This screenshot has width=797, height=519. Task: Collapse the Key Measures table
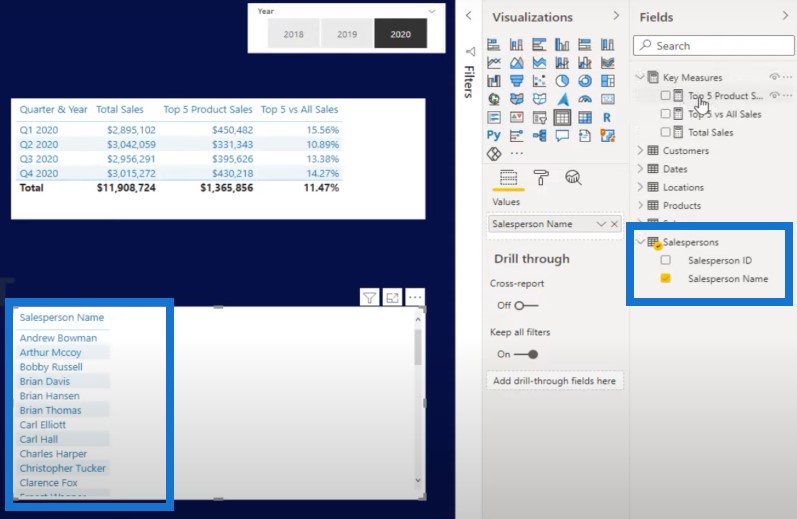pyautogui.click(x=640, y=77)
